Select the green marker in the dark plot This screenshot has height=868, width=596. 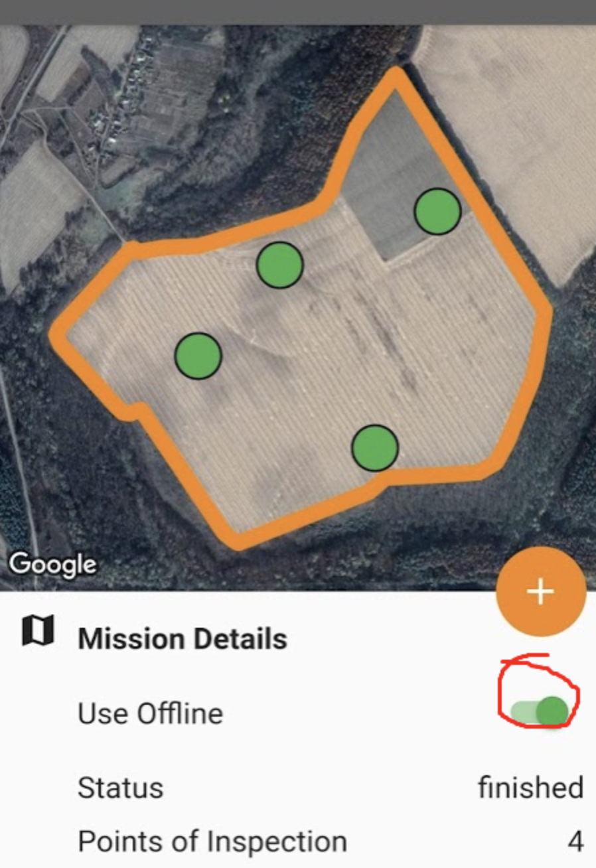pos(437,211)
